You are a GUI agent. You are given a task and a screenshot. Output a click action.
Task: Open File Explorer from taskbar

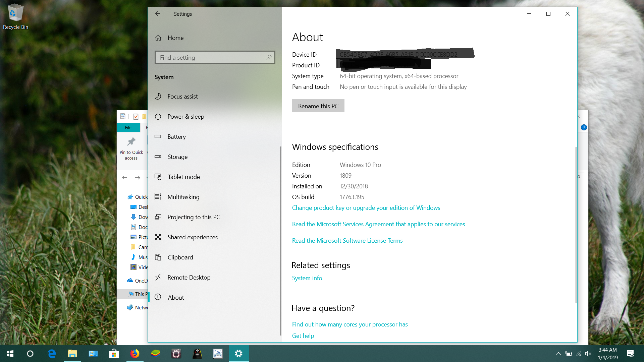coord(72,354)
